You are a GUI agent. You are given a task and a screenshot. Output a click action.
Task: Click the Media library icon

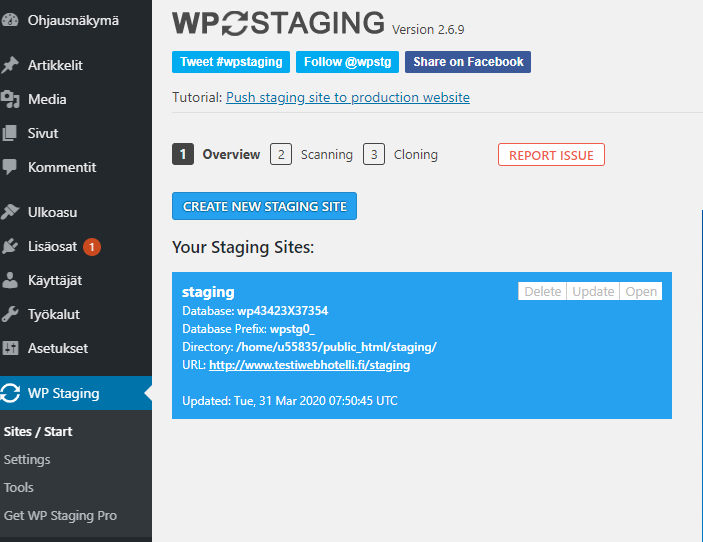click(x=10, y=99)
